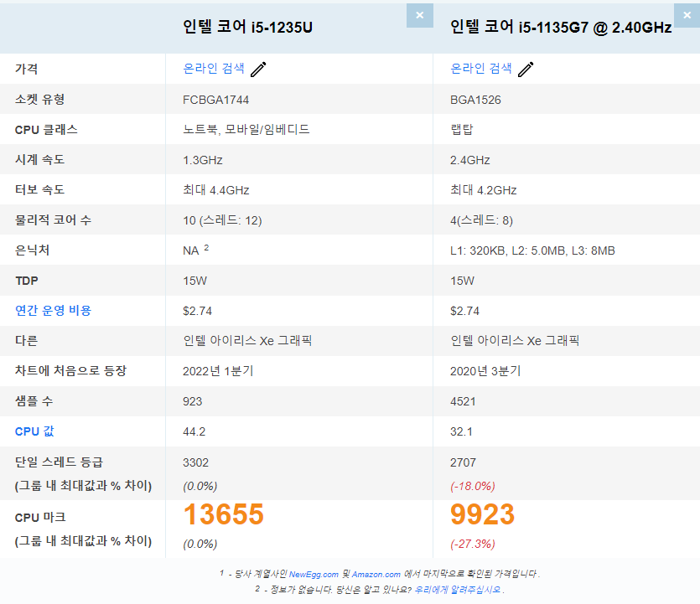Click turbo speed 최대 4.4GHz
The width and height of the screenshot is (700, 604).
(x=216, y=190)
